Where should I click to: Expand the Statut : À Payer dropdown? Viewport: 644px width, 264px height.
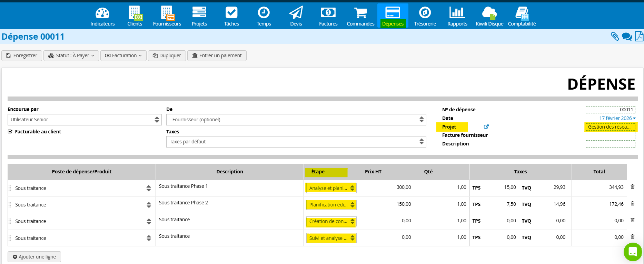click(x=71, y=55)
